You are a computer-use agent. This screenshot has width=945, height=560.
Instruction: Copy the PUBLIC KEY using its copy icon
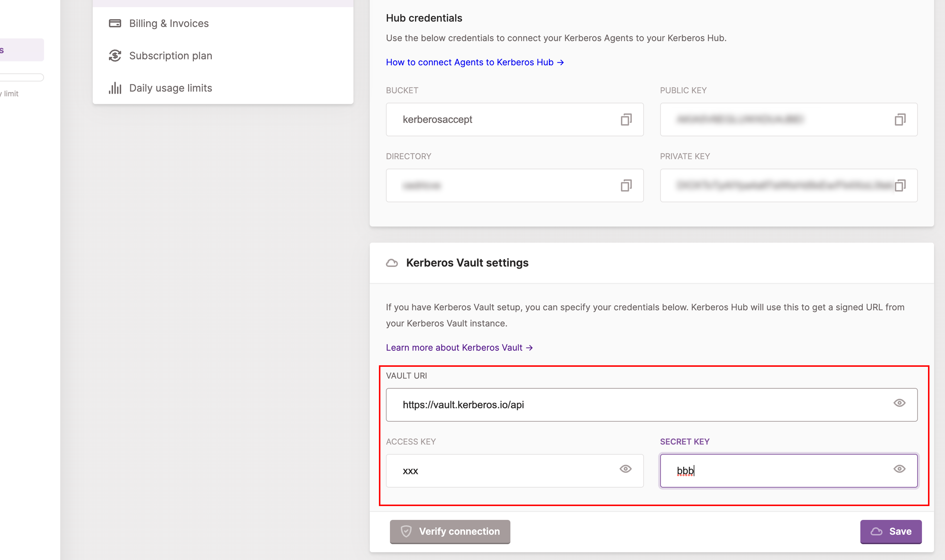pyautogui.click(x=900, y=119)
